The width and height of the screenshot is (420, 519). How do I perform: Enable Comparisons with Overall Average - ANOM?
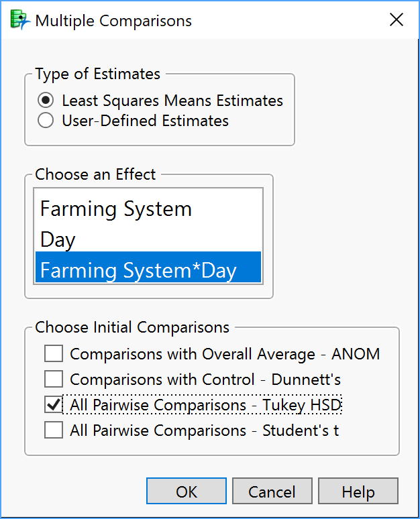[x=54, y=353]
